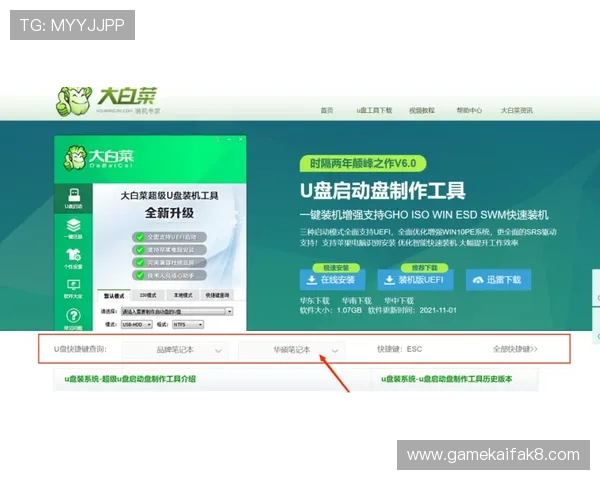Open u盘装系统-超级u盘启动盘制作工具介绍 link
Viewport: 600px width, 480px height.
pos(130,379)
